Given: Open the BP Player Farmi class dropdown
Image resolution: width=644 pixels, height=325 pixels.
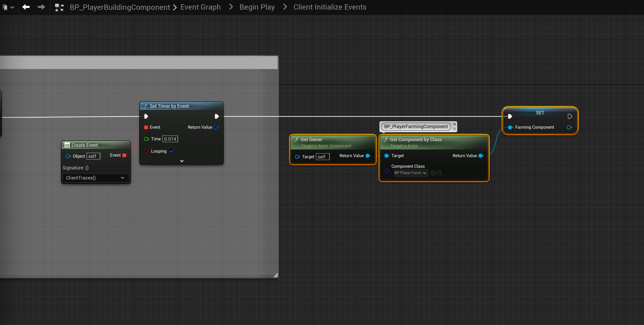Looking at the screenshot, I should 411,173.
